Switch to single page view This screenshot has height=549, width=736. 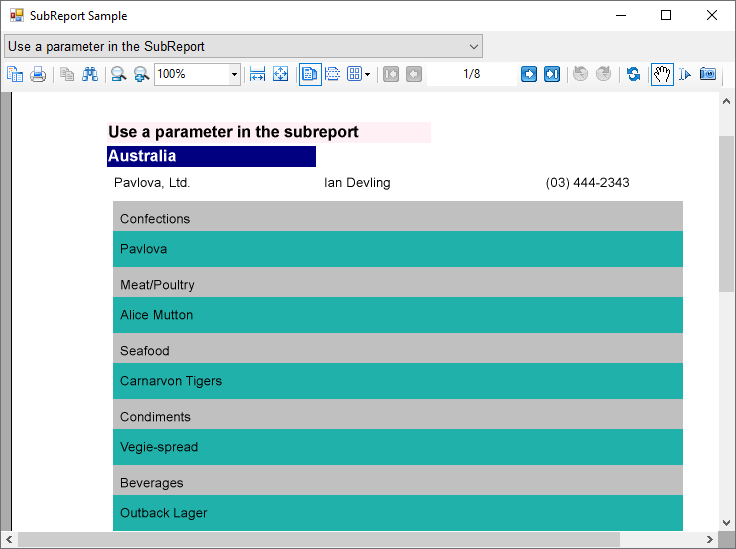click(310, 74)
